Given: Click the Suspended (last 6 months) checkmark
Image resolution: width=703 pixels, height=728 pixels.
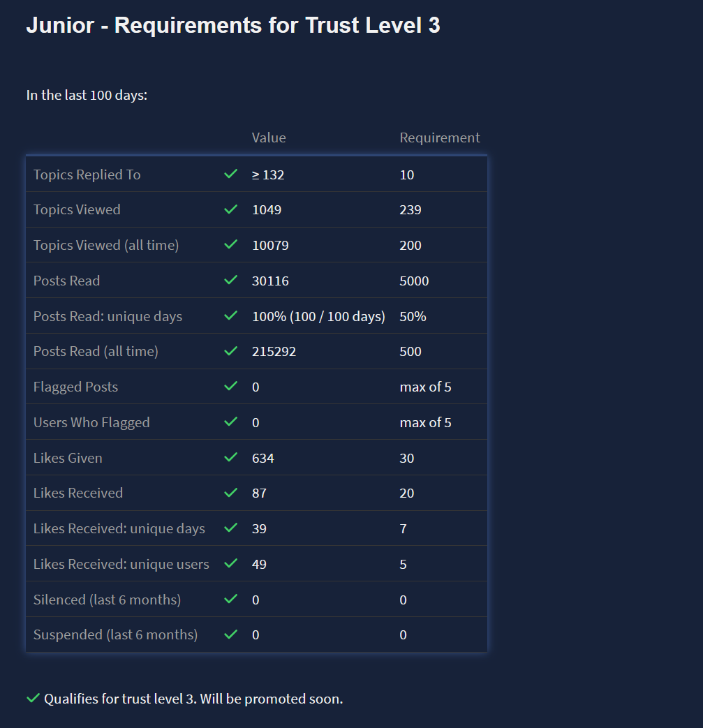Looking at the screenshot, I should click(230, 634).
